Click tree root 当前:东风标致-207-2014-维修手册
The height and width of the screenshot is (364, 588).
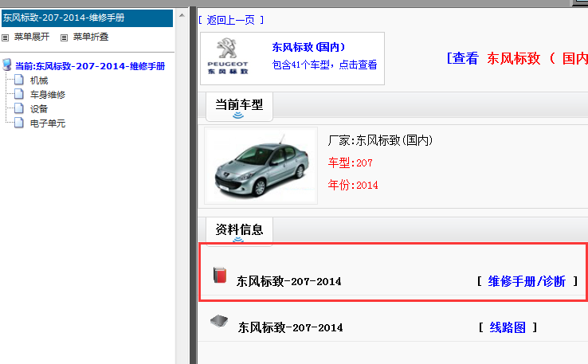tap(90, 66)
